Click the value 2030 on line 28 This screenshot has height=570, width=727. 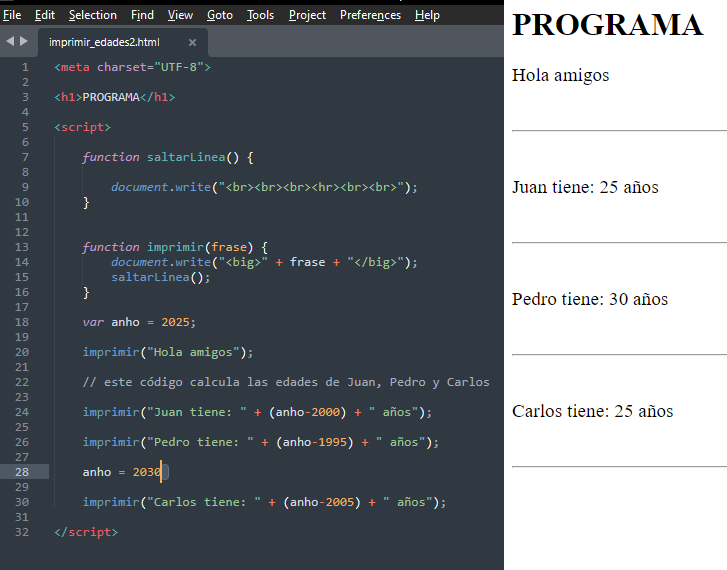(147, 472)
